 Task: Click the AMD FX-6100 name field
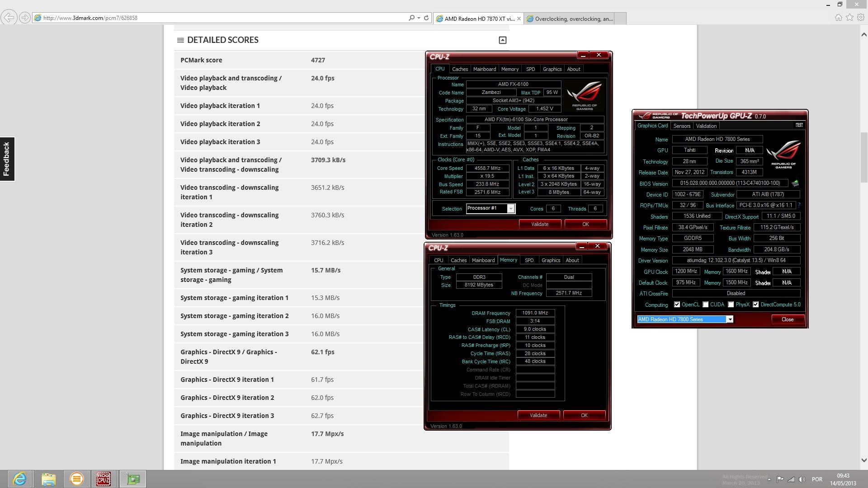click(514, 84)
